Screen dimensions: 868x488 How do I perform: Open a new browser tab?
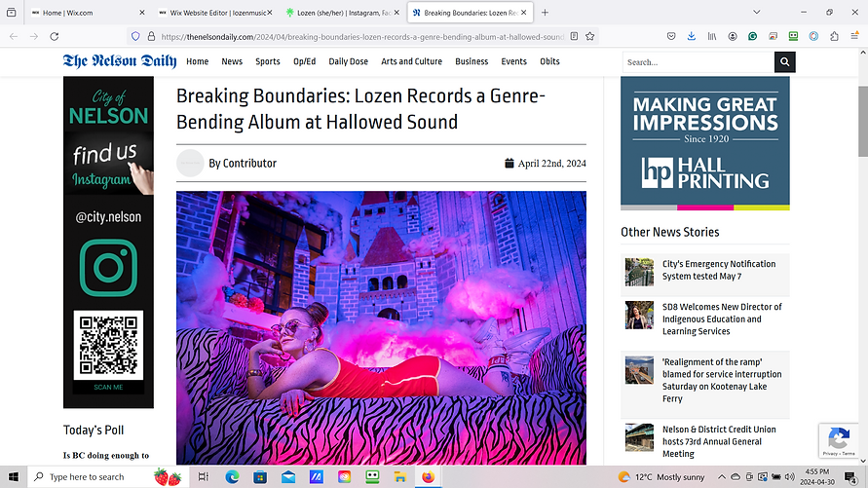click(545, 12)
